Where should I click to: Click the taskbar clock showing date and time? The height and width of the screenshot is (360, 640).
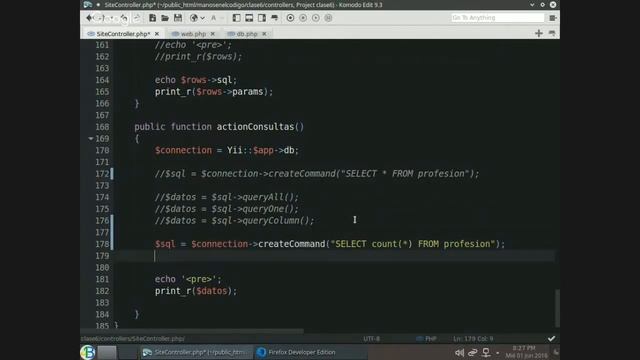(526, 352)
